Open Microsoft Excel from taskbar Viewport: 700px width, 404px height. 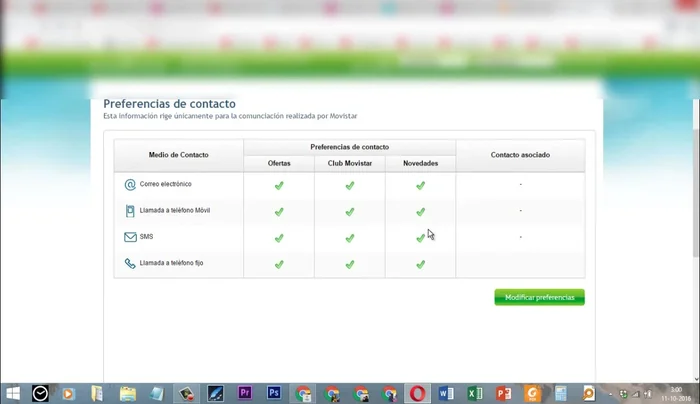pyautogui.click(x=475, y=393)
